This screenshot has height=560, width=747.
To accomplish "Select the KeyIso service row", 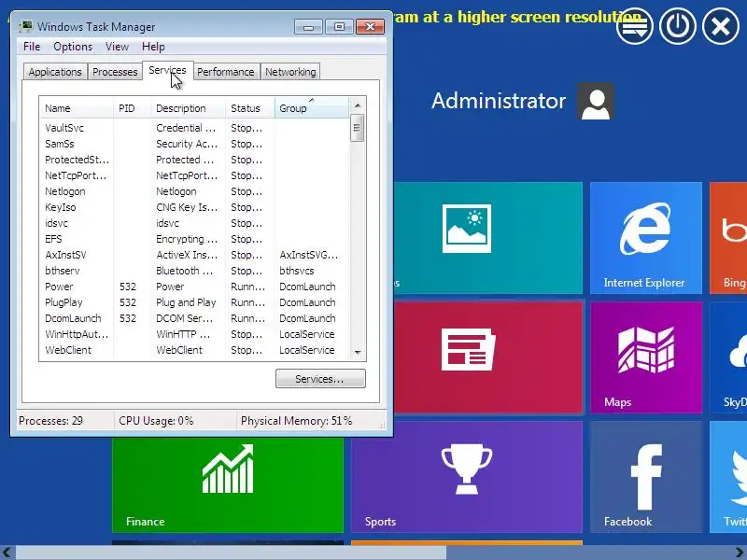I will pyautogui.click(x=194, y=207).
